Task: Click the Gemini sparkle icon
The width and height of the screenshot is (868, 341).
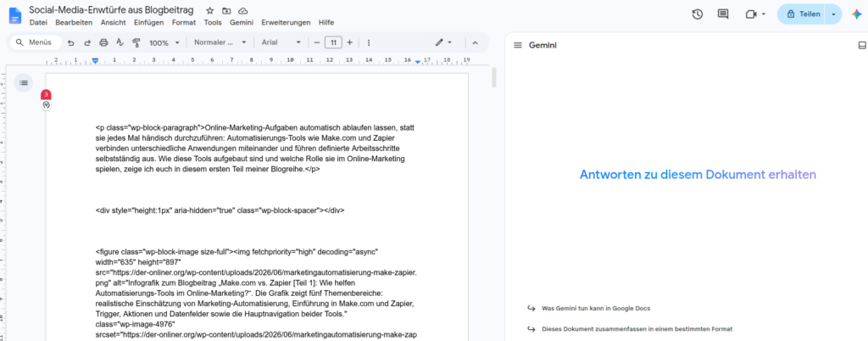Action: pyautogui.click(x=856, y=14)
